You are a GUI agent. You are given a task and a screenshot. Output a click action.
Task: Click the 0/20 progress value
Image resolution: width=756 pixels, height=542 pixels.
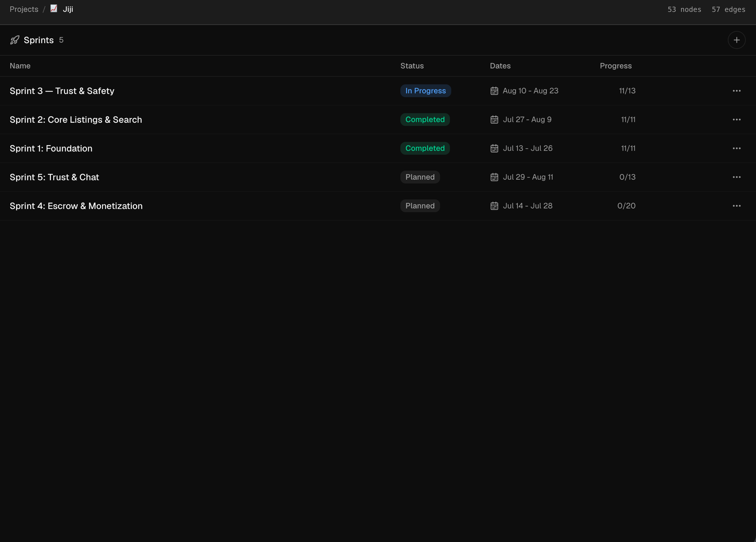(x=626, y=205)
